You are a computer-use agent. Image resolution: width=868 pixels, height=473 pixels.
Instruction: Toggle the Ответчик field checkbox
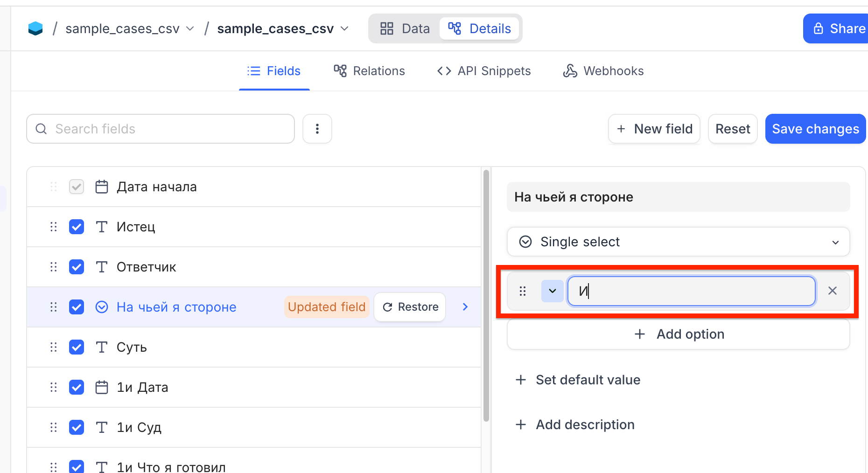click(x=77, y=267)
